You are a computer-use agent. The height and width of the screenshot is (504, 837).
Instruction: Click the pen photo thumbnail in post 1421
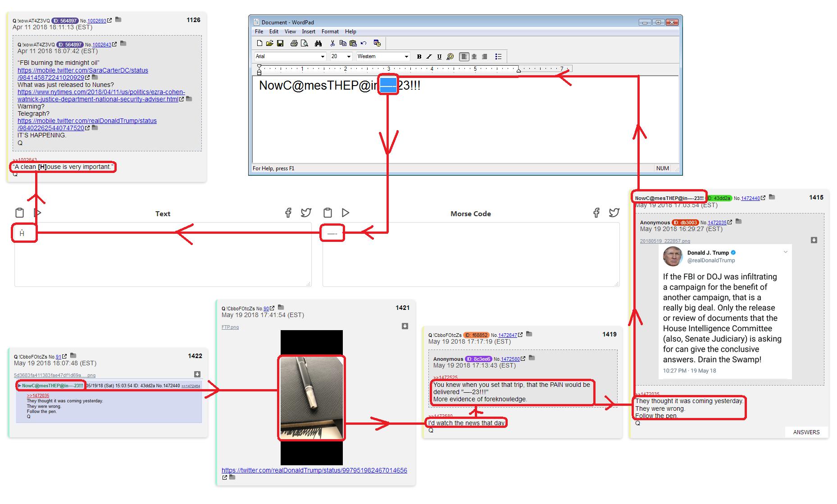click(311, 398)
